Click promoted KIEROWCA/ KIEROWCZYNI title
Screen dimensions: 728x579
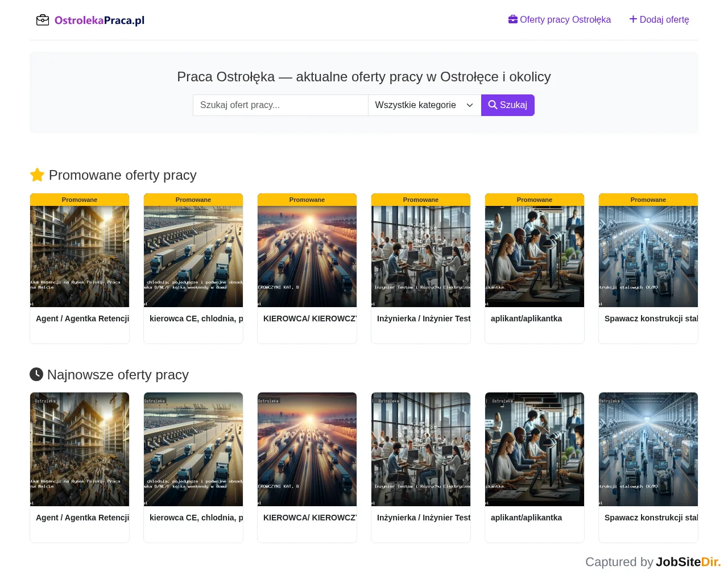(310, 319)
